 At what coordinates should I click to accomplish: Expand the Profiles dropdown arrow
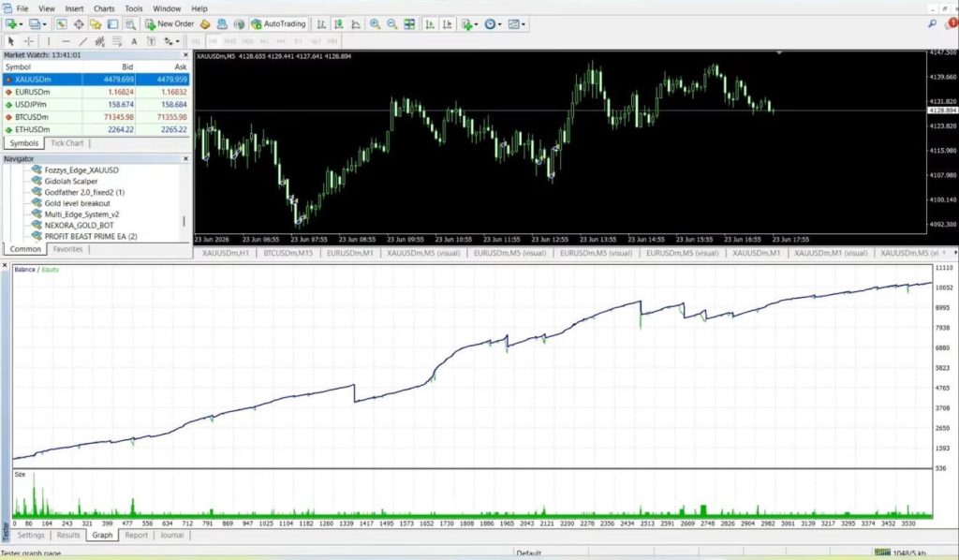(45, 24)
